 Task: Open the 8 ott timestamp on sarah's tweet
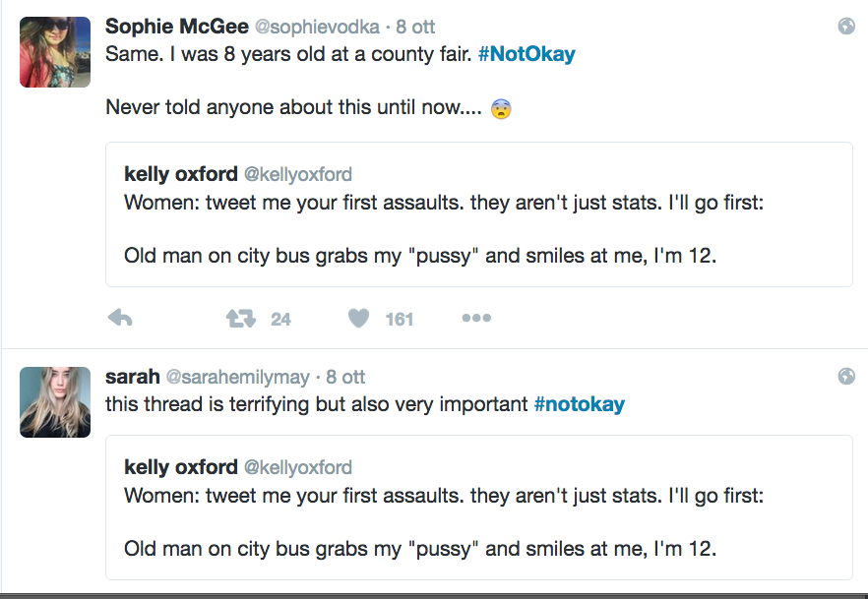[x=345, y=377]
